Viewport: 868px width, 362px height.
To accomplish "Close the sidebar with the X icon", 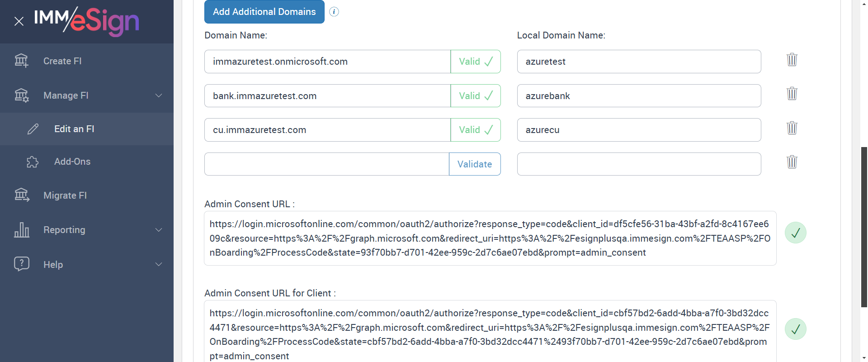I will 19,21.
